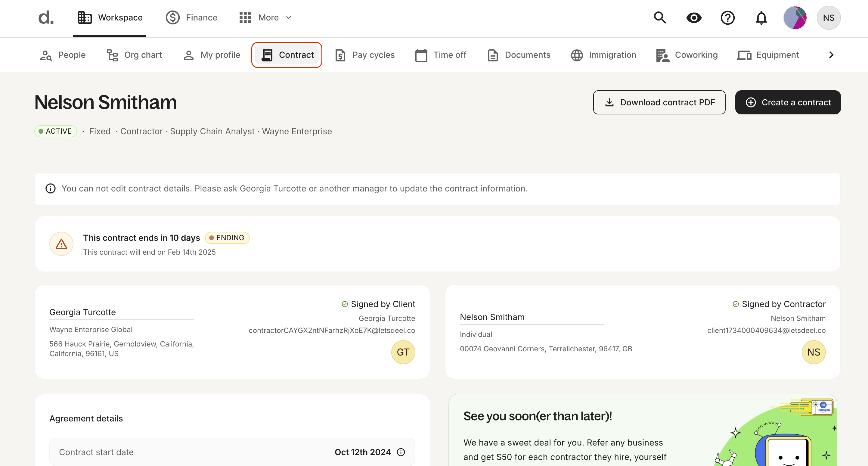Viewport: 868px width, 466px height.
Task: Click the ENDING status badge
Action: click(227, 238)
